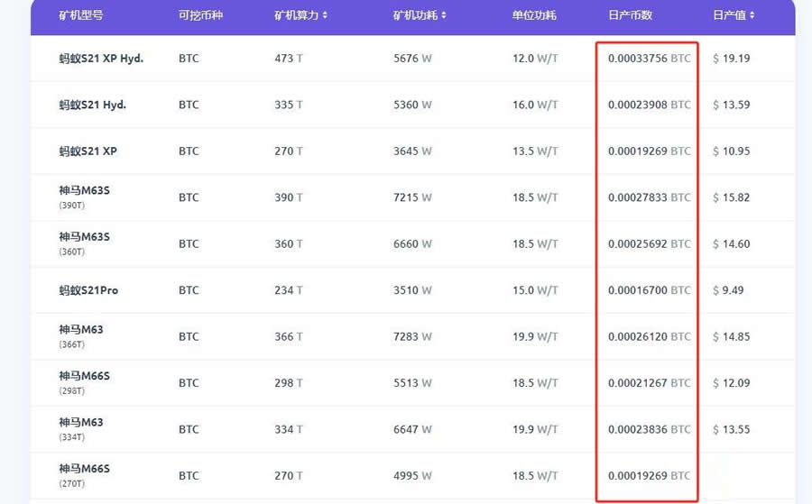Click the 可挖币种 column header
Image resolution: width=812 pixels, height=504 pixels.
(x=200, y=15)
